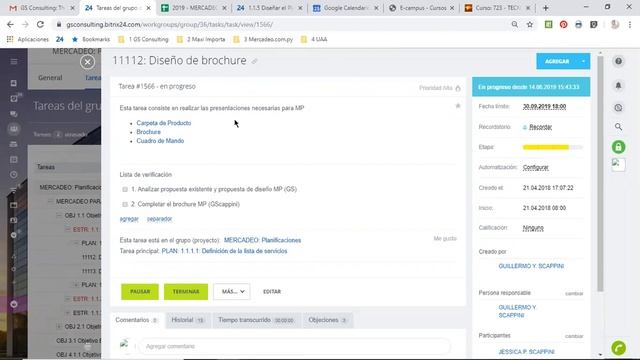Open the right-panel clock history icon

coord(618,108)
